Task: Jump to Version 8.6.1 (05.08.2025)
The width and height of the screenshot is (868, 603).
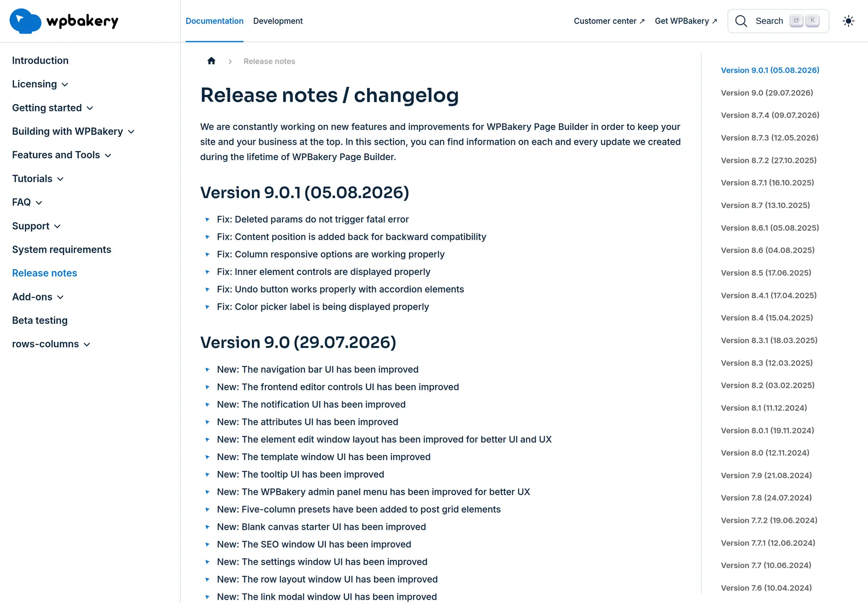Action: 770,228
